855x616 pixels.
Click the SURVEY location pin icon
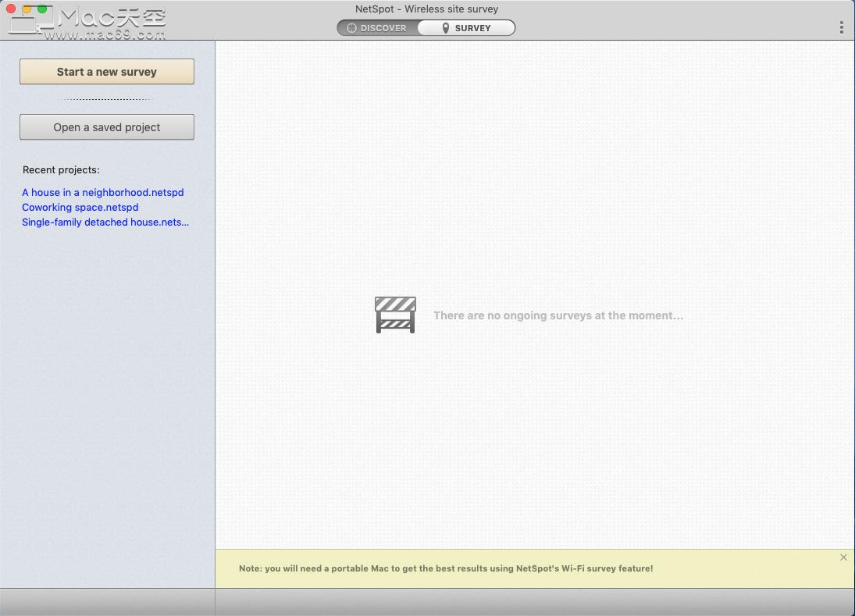[x=445, y=27]
